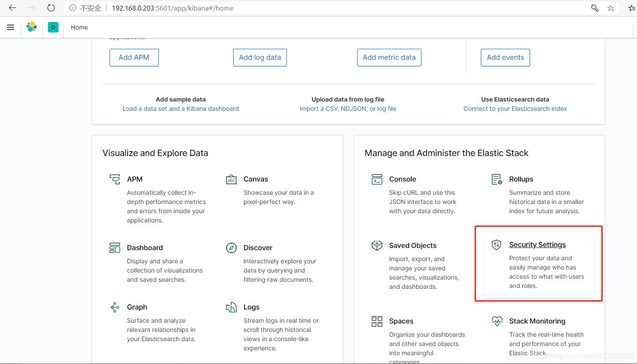
Task: Click the Dashboard icon
Action: 115,248
